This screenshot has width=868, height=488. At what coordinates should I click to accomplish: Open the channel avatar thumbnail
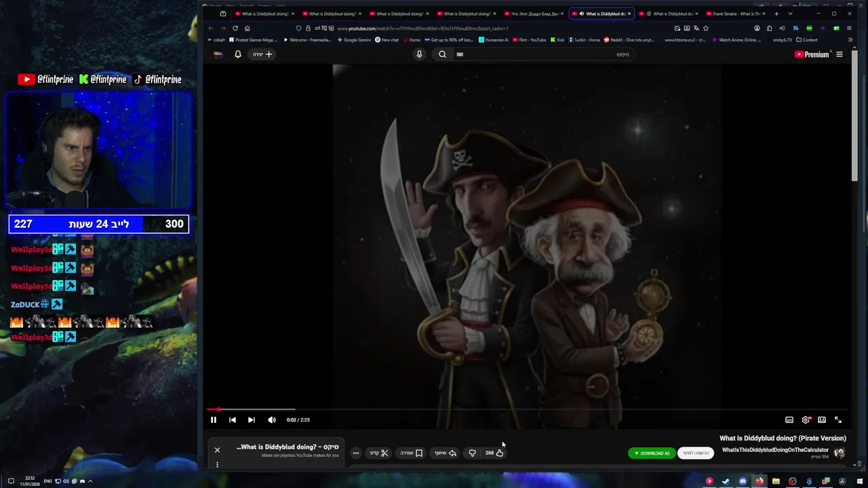tap(840, 453)
